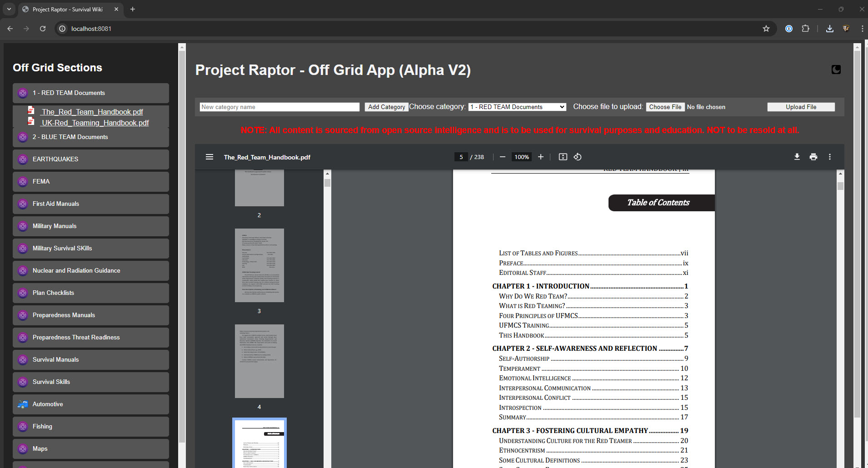
Task: Click Upload File button
Action: pyautogui.click(x=801, y=107)
